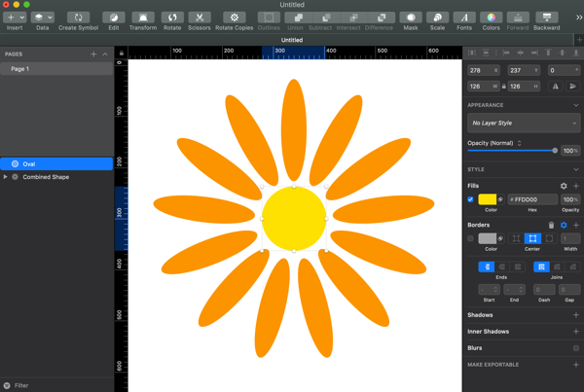The height and width of the screenshot is (392, 584).
Task: Add a new shadow with plus button
Action: 576,315
